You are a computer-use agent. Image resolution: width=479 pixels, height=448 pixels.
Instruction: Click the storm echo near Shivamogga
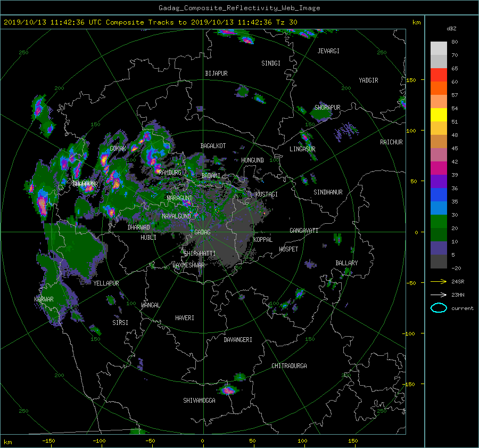[x=228, y=390]
